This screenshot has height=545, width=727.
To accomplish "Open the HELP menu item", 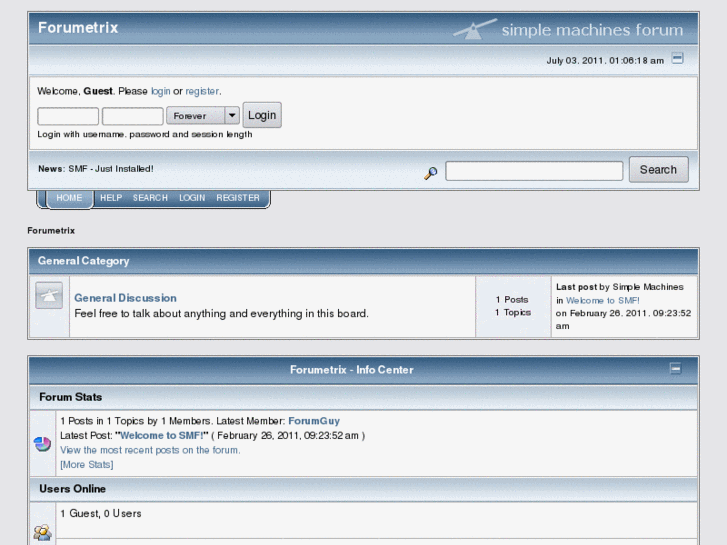I will (111, 198).
